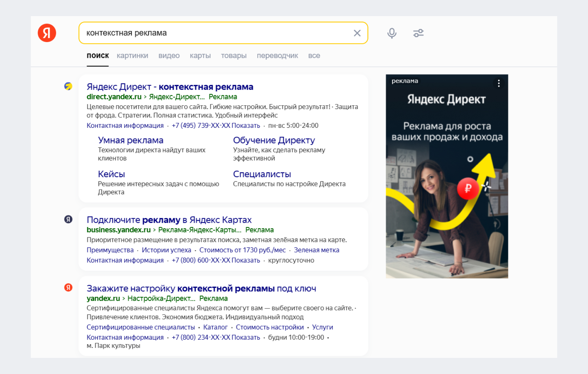Click the Яндекс Директ banner image

pyautogui.click(x=447, y=176)
